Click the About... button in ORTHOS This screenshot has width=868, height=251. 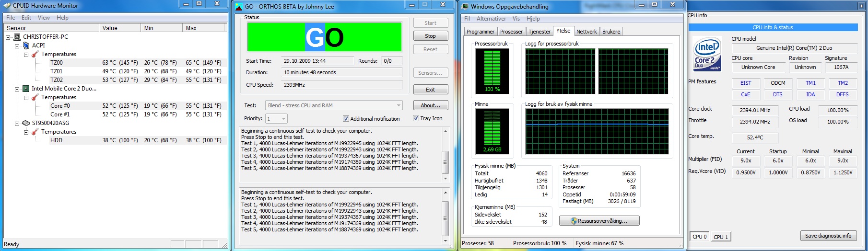[x=430, y=105]
